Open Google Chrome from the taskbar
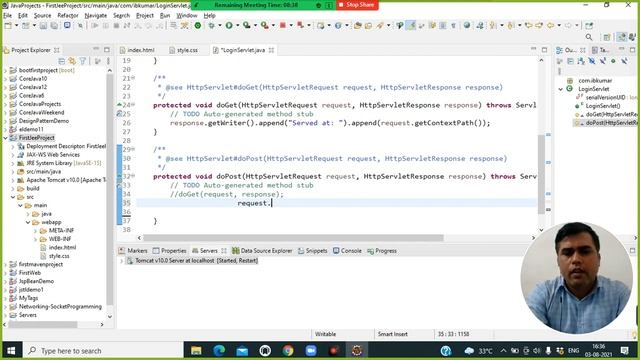 [x=288, y=350]
